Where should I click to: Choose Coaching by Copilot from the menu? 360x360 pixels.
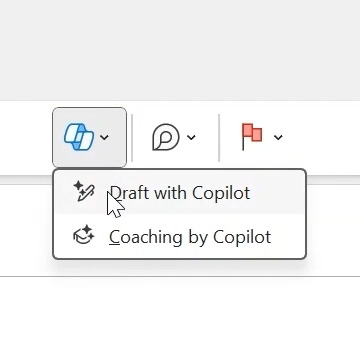point(180,236)
